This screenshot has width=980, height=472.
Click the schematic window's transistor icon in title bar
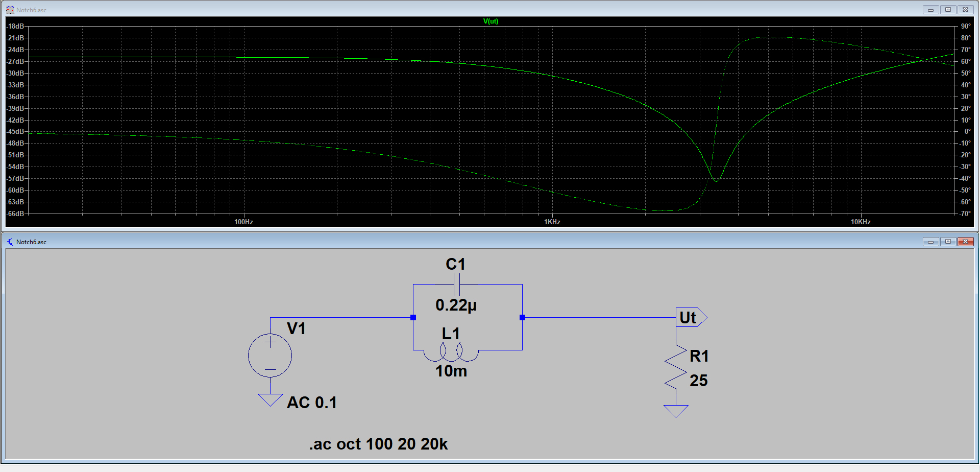[10, 242]
